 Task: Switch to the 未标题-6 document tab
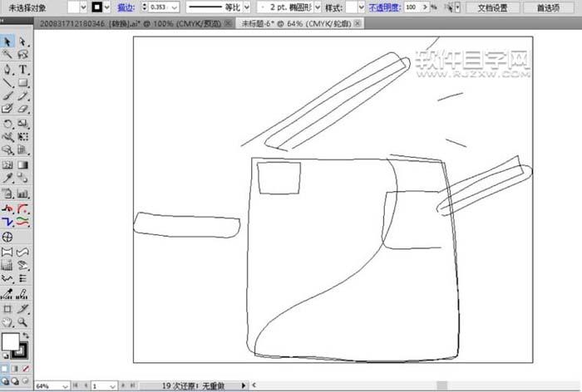pyautogui.click(x=284, y=24)
